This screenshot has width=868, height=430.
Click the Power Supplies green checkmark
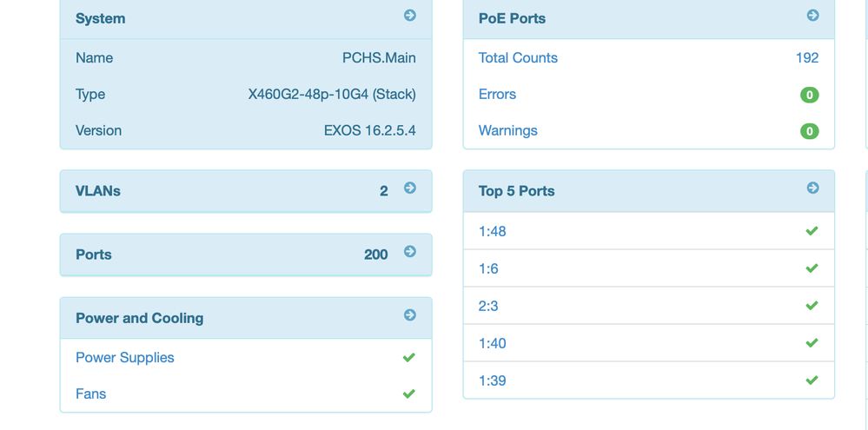408,358
